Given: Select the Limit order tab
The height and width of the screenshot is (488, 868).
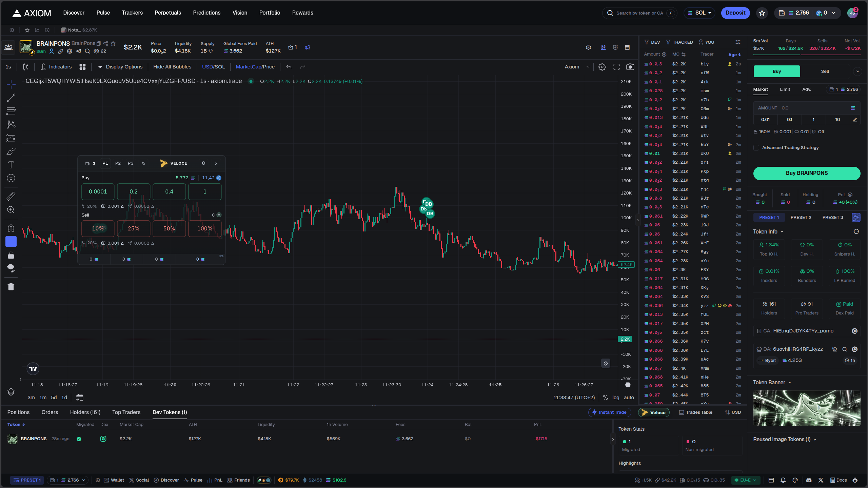Looking at the screenshot, I should pos(785,89).
